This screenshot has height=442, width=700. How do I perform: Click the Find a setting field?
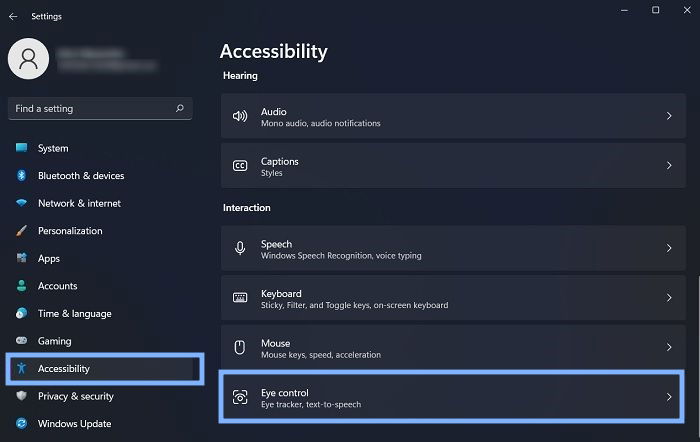tap(100, 108)
